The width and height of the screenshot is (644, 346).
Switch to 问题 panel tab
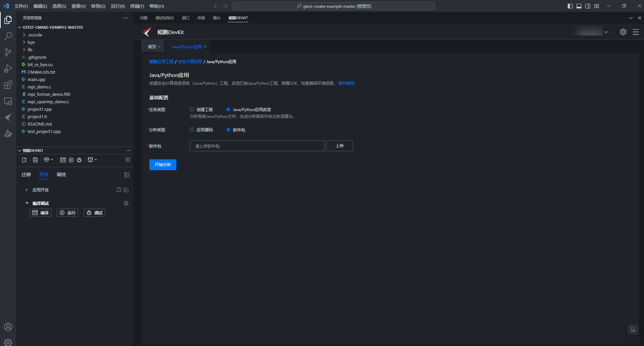144,18
